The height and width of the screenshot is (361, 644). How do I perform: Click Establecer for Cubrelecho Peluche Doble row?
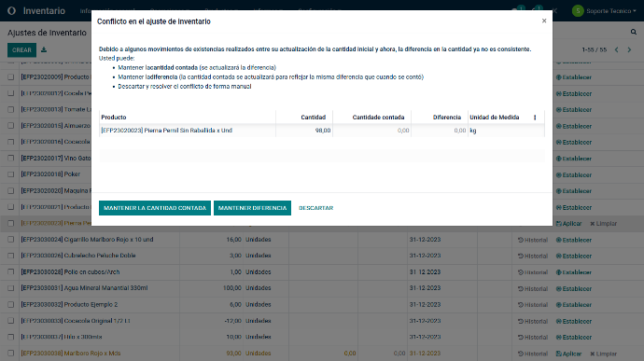pyautogui.click(x=574, y=256)
